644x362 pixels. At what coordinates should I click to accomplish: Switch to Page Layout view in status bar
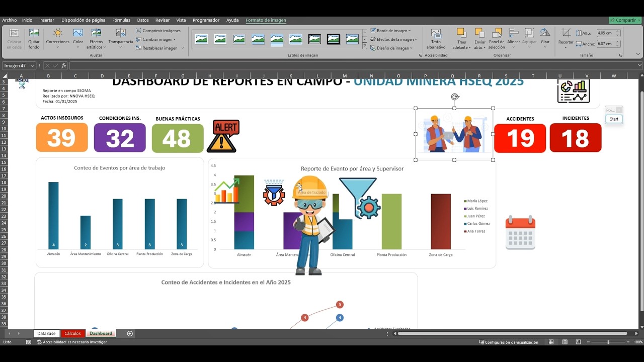click(x=565, y=342)
